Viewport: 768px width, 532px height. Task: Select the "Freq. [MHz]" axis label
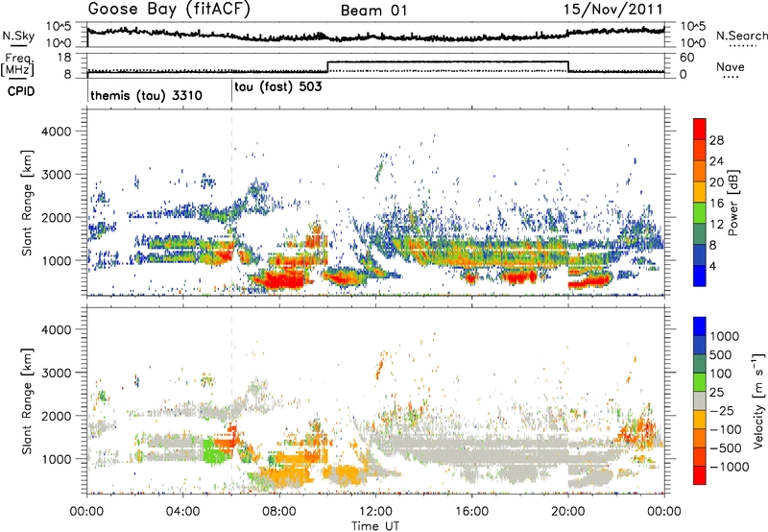pos(17,65)
